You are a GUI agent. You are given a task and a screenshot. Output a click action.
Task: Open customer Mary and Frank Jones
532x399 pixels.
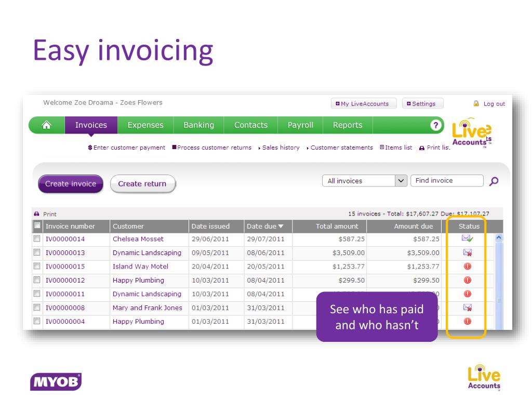pyautogui.click(x=147, y=308)
